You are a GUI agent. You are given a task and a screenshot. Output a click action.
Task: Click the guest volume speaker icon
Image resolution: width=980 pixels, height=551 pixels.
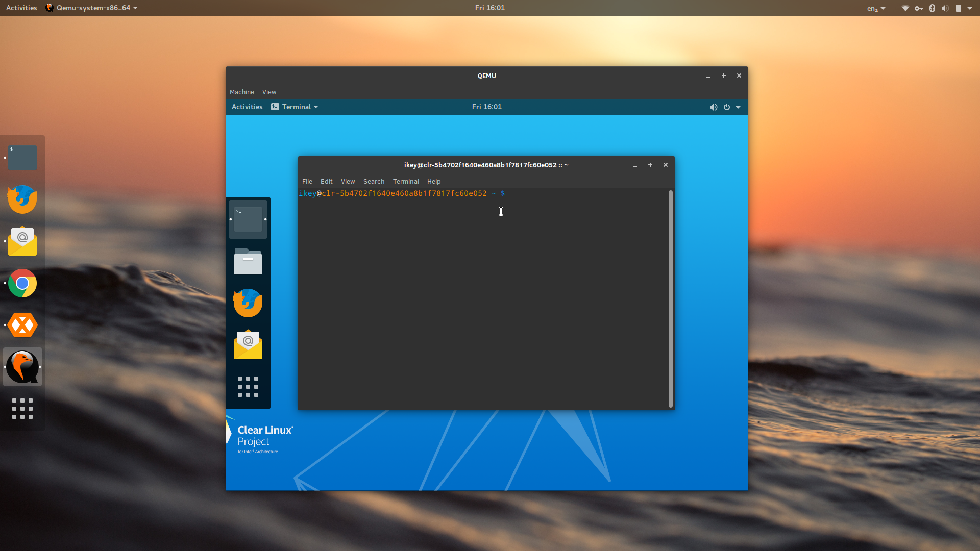pyautogui.click(x=714, y=107)
